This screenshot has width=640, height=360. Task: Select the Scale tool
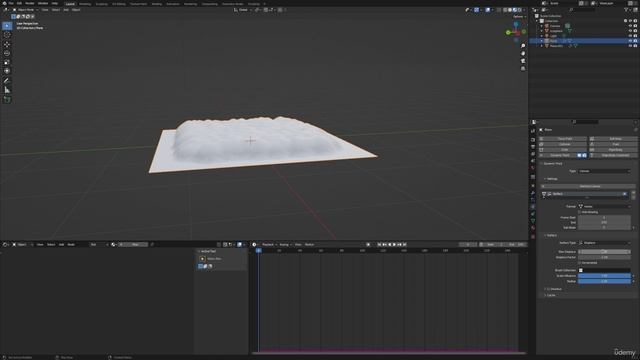click(7, 62)
